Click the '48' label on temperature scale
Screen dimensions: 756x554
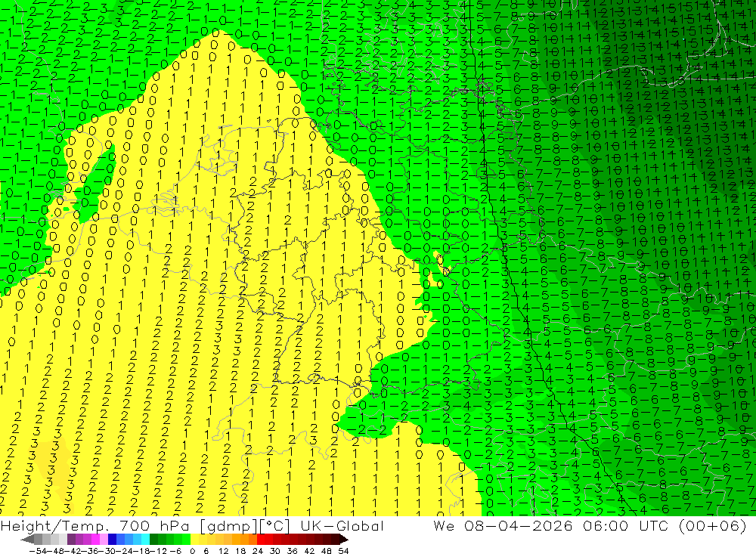[327, 551]
